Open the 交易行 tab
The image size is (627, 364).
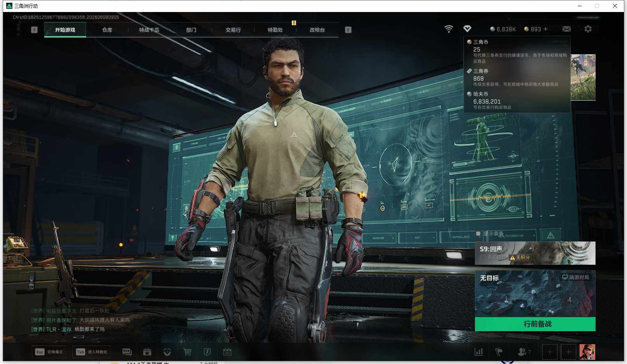point(233,30)
